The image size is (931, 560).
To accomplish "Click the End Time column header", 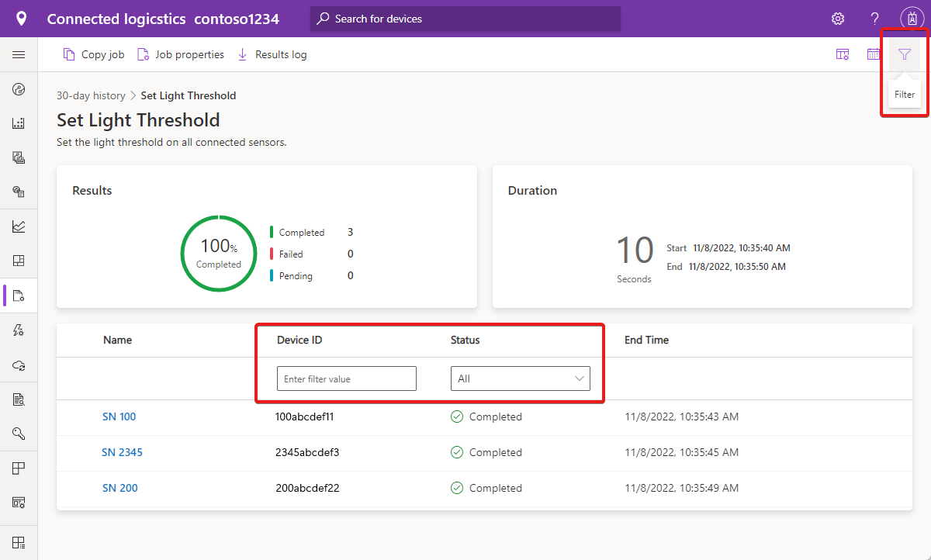I will (x=646, y=340).
